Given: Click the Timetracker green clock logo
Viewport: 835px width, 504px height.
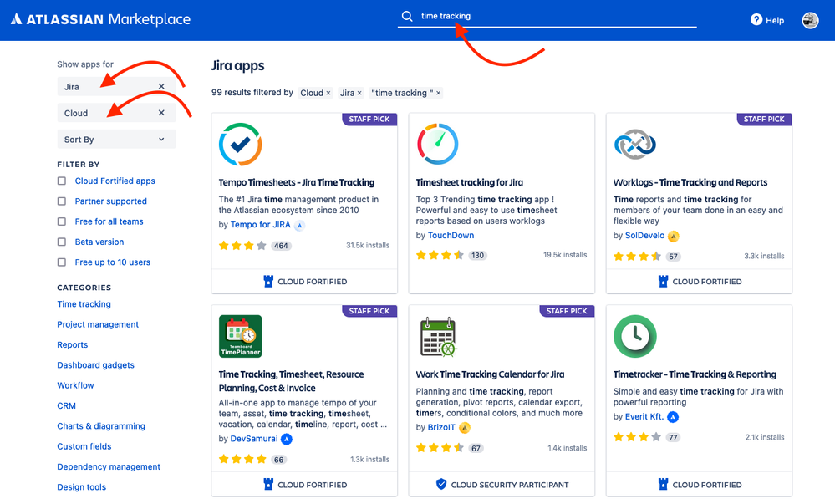Looking at the screenshot, I should pos(634,336).
